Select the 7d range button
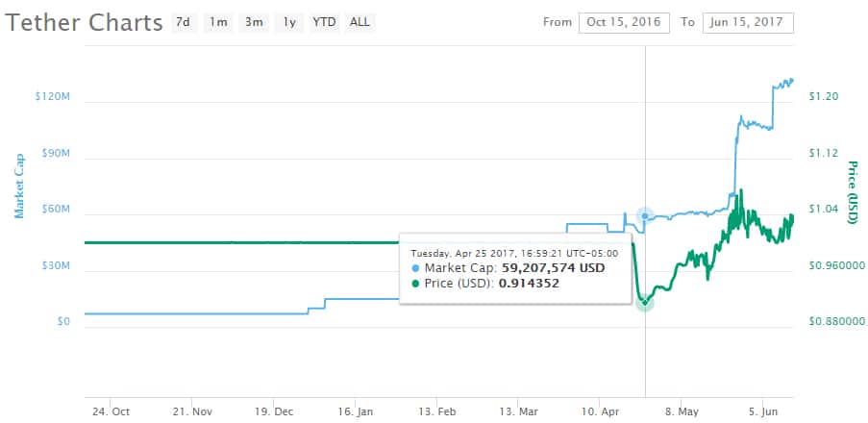Image resolution: width=868 pixels, height=423 pixels. 182,22
